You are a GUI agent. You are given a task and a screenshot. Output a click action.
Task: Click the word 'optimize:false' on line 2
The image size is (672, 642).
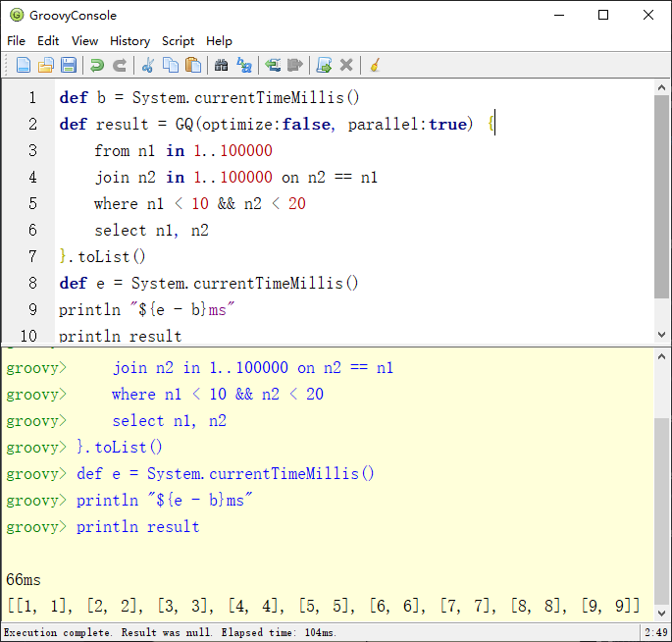[x=266, y=125]
